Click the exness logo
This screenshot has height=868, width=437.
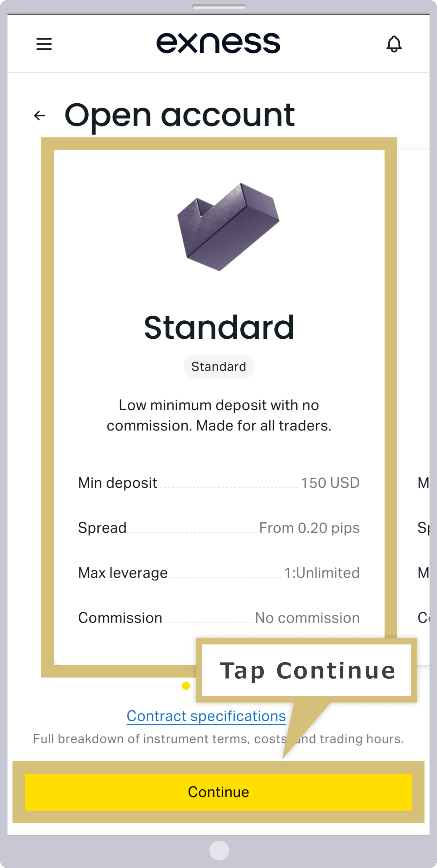click(x=218, y=43)
